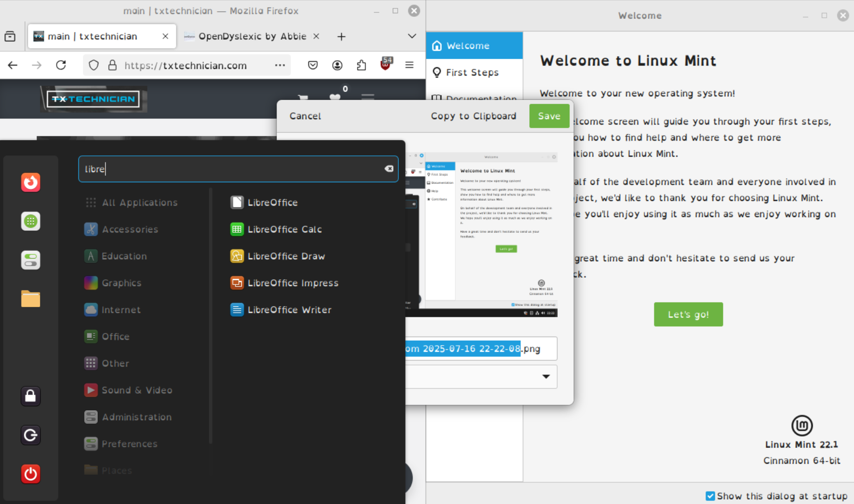Close the main | txtechnician tab
854x504 pixels.
[x=165, y=36]
